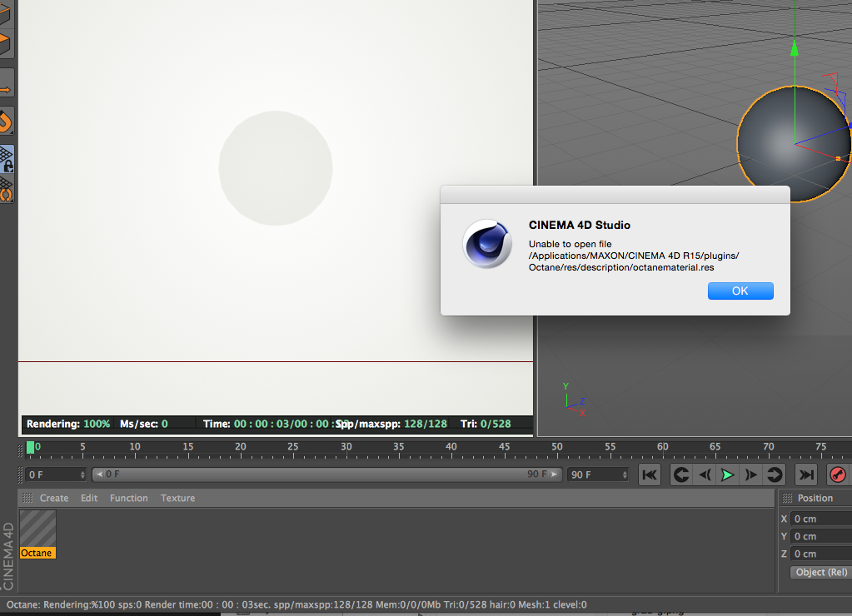Click the timeline grip handle left of frame 0
Viewport: 852px width, 616px height.
(x=21, y=450)
